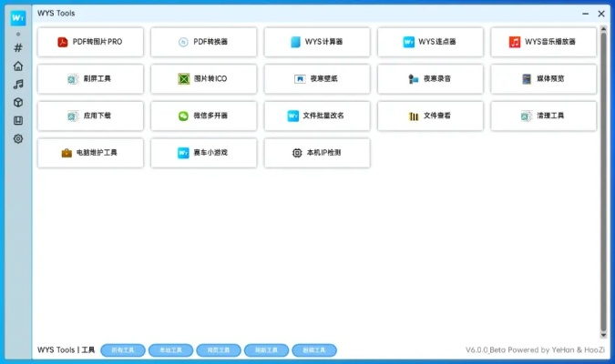This screenshot has width=615, height=364.
Task: Switch to the 本地工具 filter tab
Action: (x=170, y=350)
